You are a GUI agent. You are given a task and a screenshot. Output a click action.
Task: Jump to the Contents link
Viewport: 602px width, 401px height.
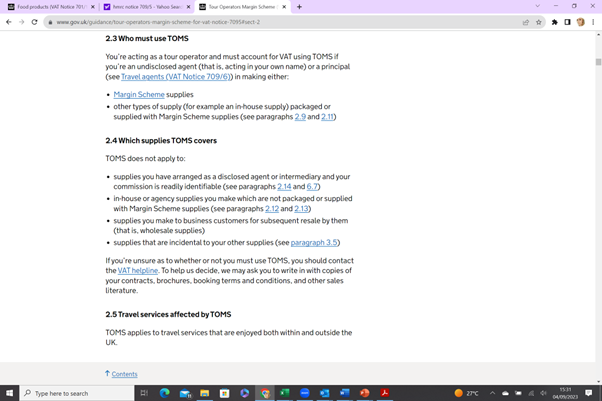124,374
